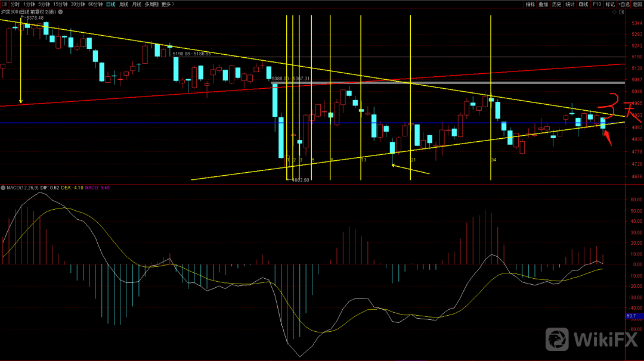Expand the MACD indicator dropdown arrow
This screenshot has height=361, width=644.
pos(4,188)
